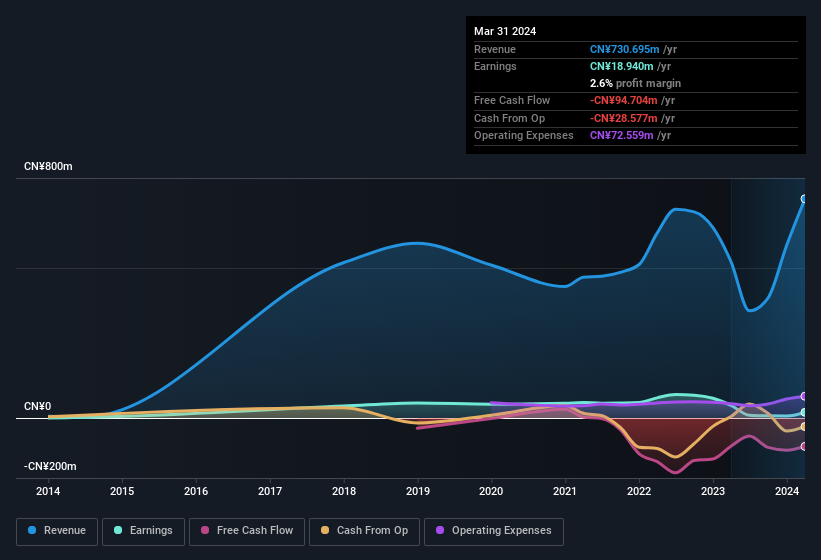Click the -CN¥28.577m cash from op value
Viewport: 821px width, 560px height.
click(624, 118)
